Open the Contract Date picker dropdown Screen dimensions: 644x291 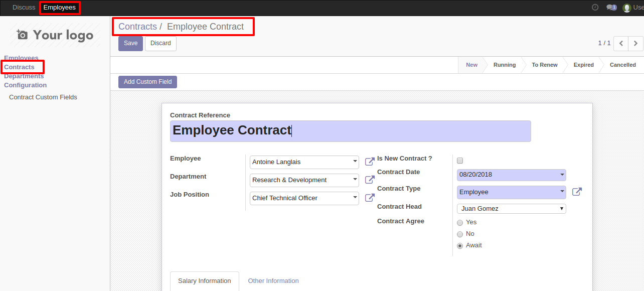click(x=512, y=175)
